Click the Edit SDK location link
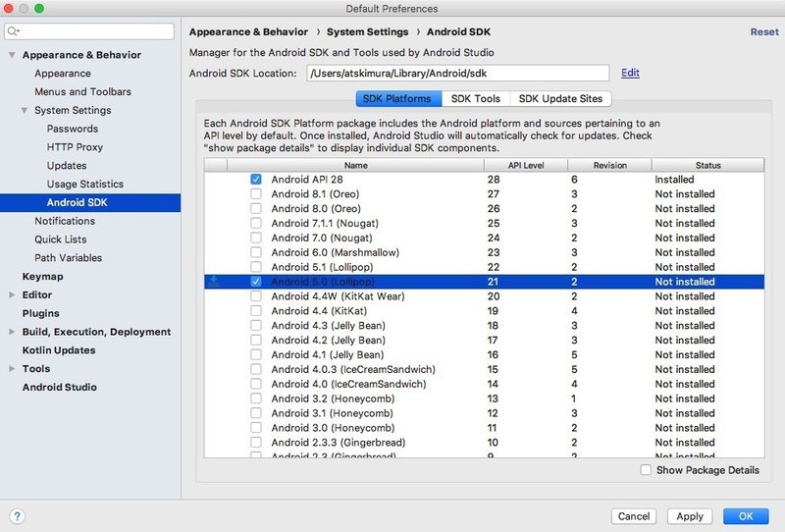This screenshot has height=532, width=785. [x=630, y=74]
